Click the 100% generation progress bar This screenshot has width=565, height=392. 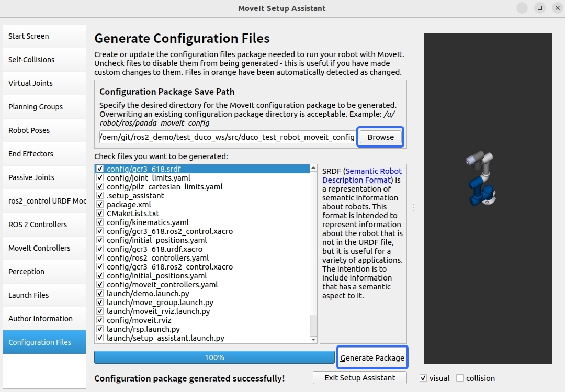214,357
